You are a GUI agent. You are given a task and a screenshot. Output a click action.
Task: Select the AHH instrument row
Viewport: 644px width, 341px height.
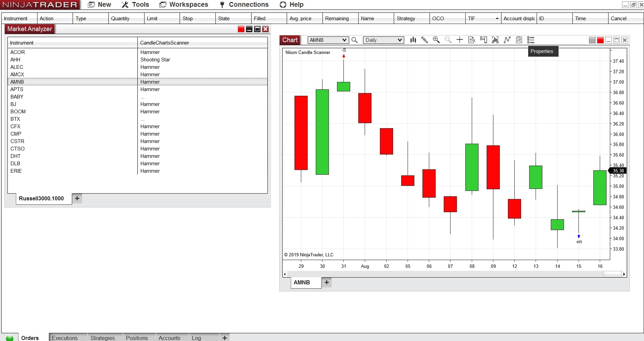click(x=137, y=60)
